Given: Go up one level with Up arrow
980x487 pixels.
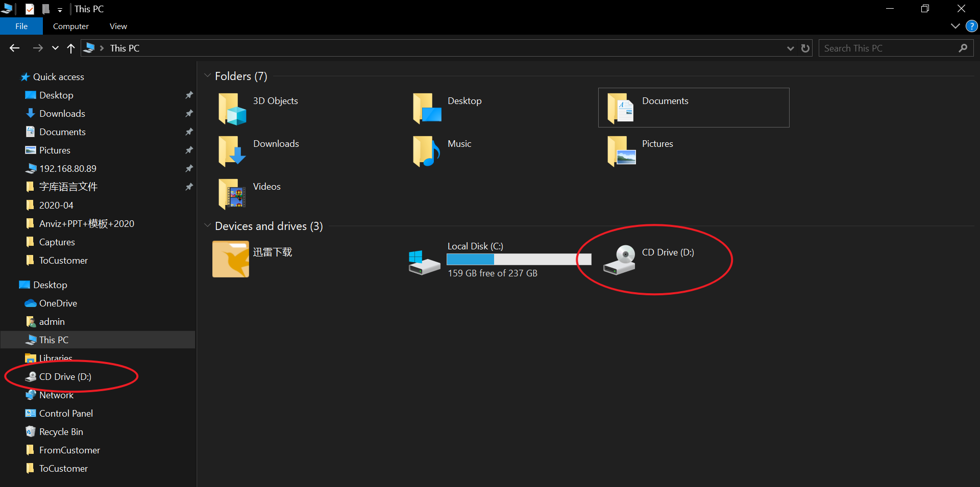Looking at the screenshot, I should [x=71, y=48].
